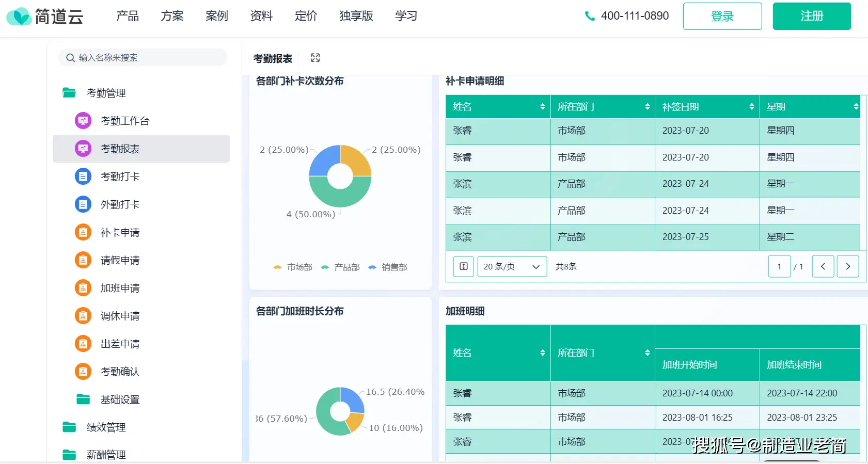This screenshot has width=868, height=464.
Task: Open the 定价 menu item
Action: tap(306, 16)
